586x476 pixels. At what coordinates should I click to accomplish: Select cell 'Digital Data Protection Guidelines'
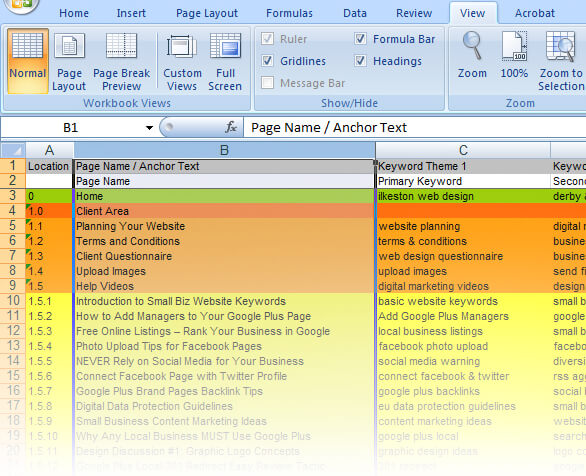point(224,406)
